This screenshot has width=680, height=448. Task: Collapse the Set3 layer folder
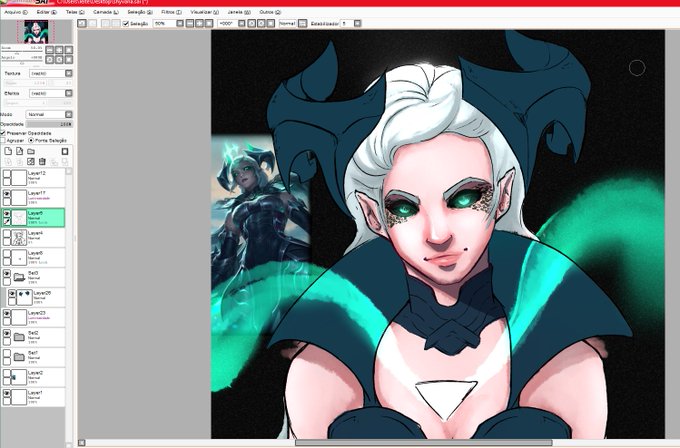pyautogui.click(x=19, y=277)
